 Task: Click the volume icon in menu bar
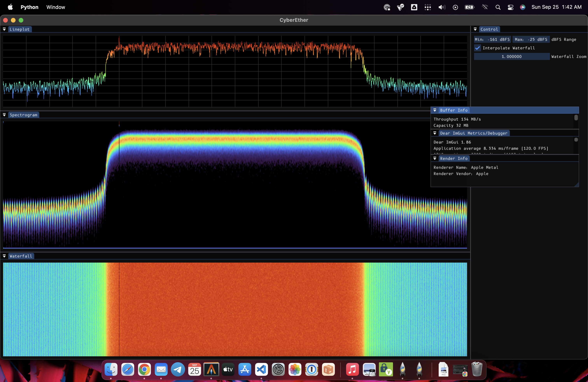coord(442,7)
